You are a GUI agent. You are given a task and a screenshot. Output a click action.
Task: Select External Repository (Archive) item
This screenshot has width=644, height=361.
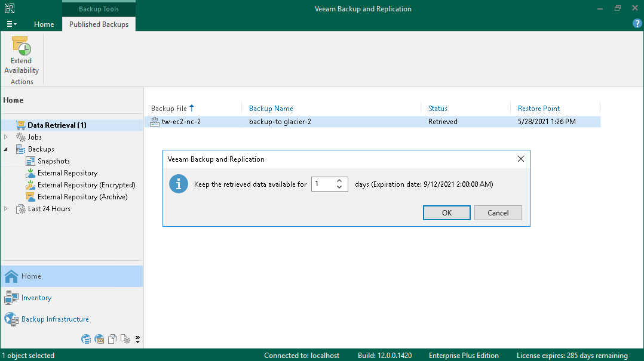tap(82, 196)
